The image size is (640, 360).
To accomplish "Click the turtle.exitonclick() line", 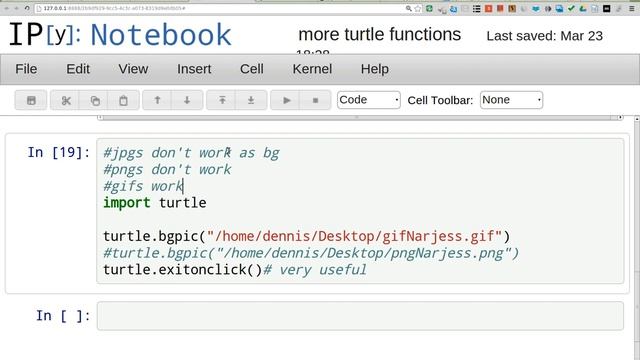I will pyautogui.click(x=235, y=270).
